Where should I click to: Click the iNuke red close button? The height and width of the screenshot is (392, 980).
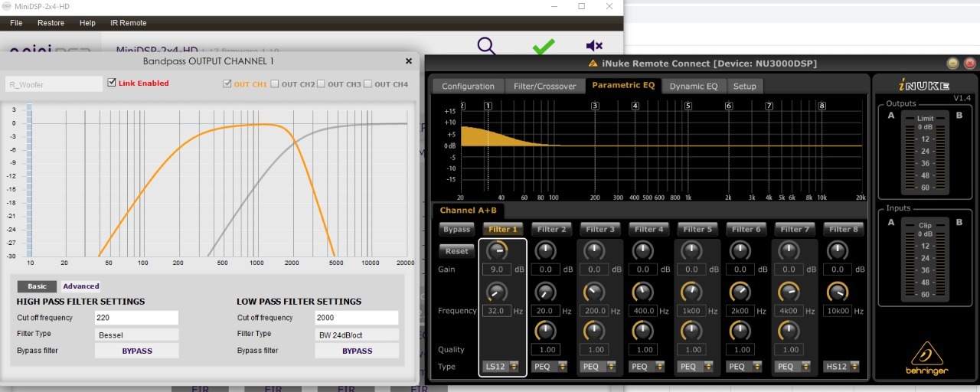(970, 64)
